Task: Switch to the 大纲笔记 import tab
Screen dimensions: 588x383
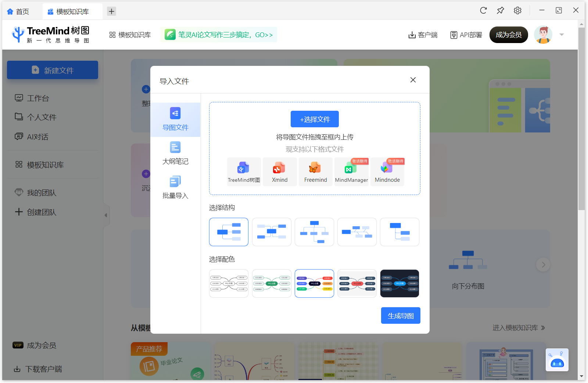Action: pos(175,153)
